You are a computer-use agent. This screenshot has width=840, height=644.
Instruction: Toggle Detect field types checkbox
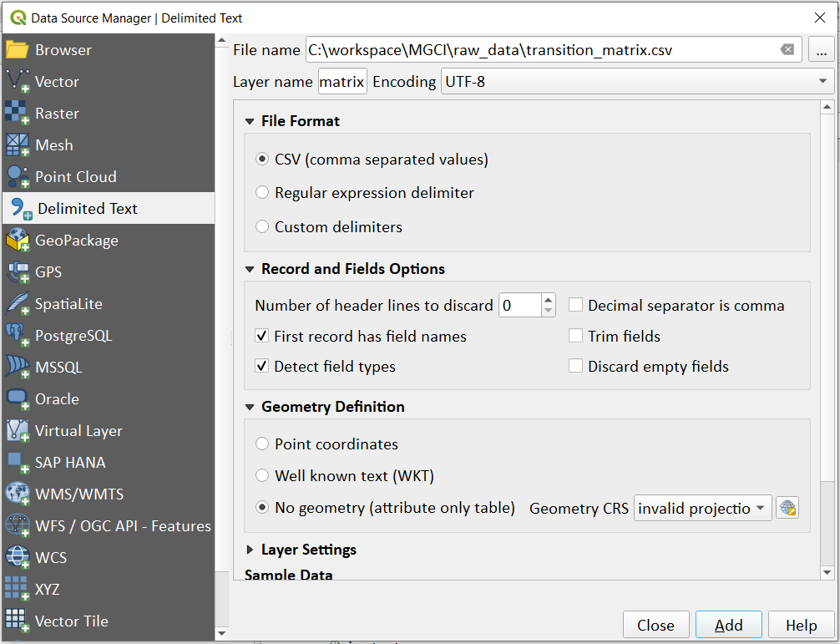[x=261, y=366]
